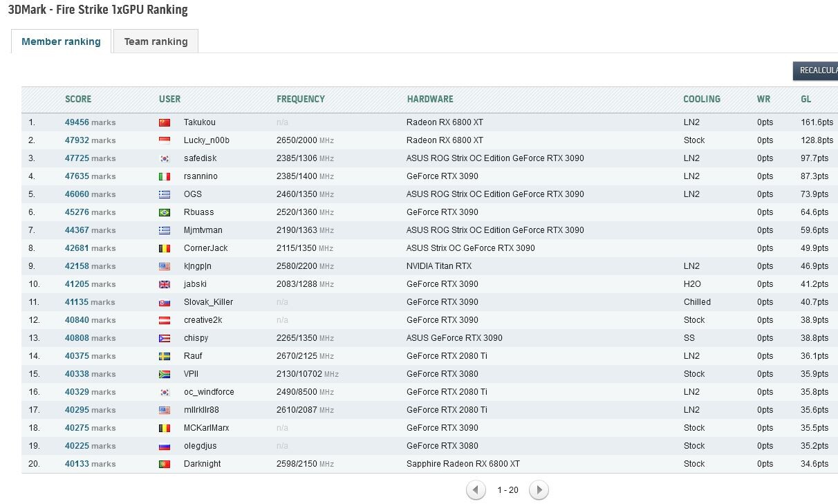
Task: Click the Puerto Rico flag beside chispy
Action: pyautogui.click(x=164, y=338)
